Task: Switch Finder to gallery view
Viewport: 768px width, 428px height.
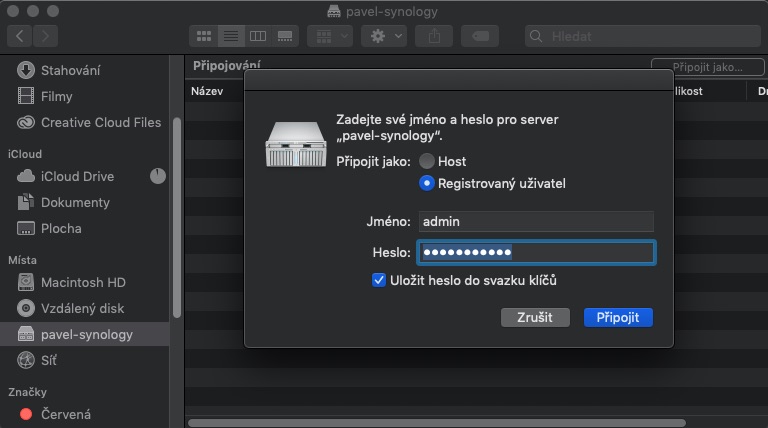Action: click(x=285, y=36)
